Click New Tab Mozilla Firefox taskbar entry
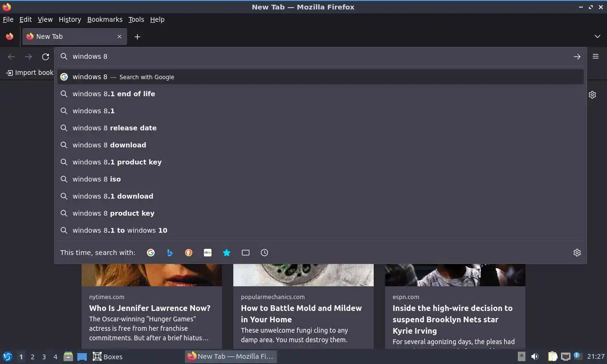The width and height of the screenshot is (607, 364). (x=231, y=356)
